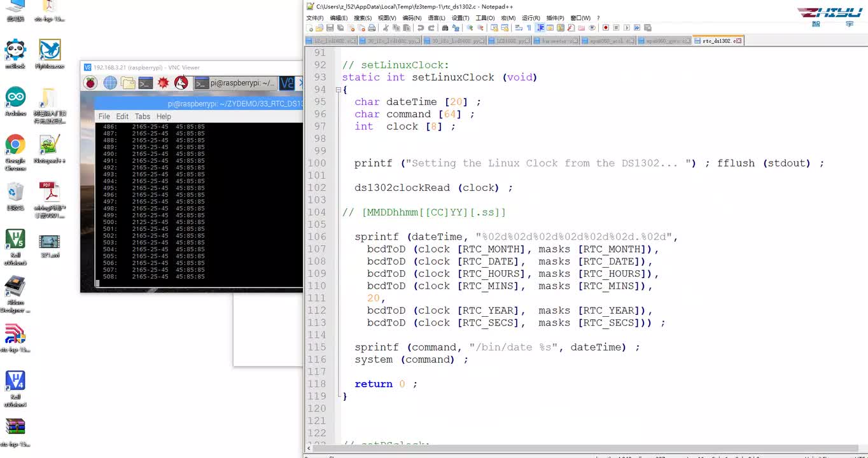Select Google Chrome desktop icon
The width and height of the screenshot is (868, 458).
(x=15, y=152)
